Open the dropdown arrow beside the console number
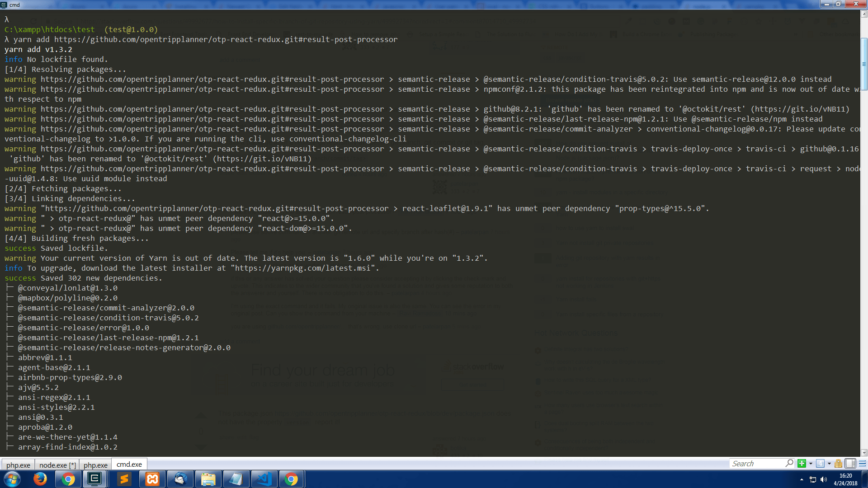Image resolution: width=868 pixels, height=488 pixels. 829,464
